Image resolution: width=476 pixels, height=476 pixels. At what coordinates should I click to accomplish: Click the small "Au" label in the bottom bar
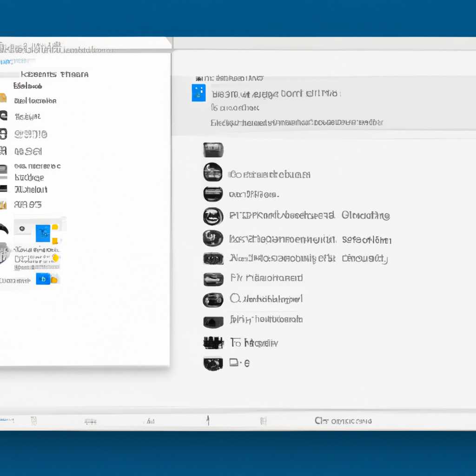click(x=151, y=421)
